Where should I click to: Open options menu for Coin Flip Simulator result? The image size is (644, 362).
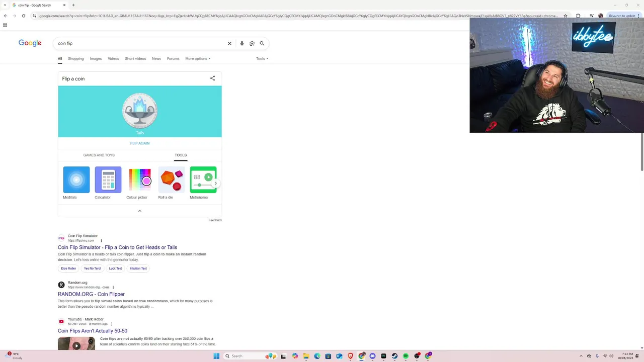click(101, 241)
